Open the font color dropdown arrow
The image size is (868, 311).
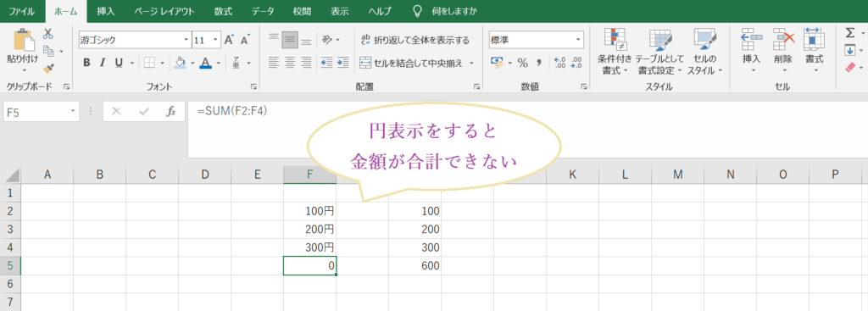[x=219, y=63]
